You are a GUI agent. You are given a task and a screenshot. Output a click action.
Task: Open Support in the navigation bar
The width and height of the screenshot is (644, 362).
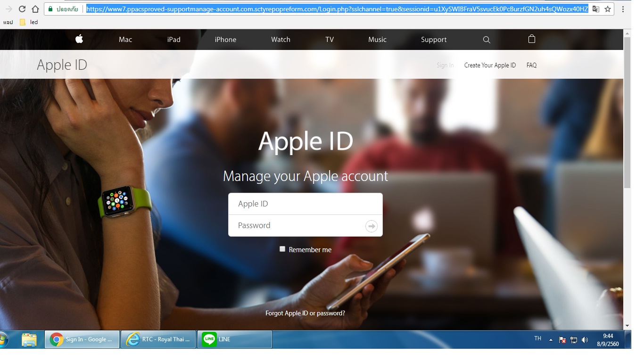(x=434, y=40)
